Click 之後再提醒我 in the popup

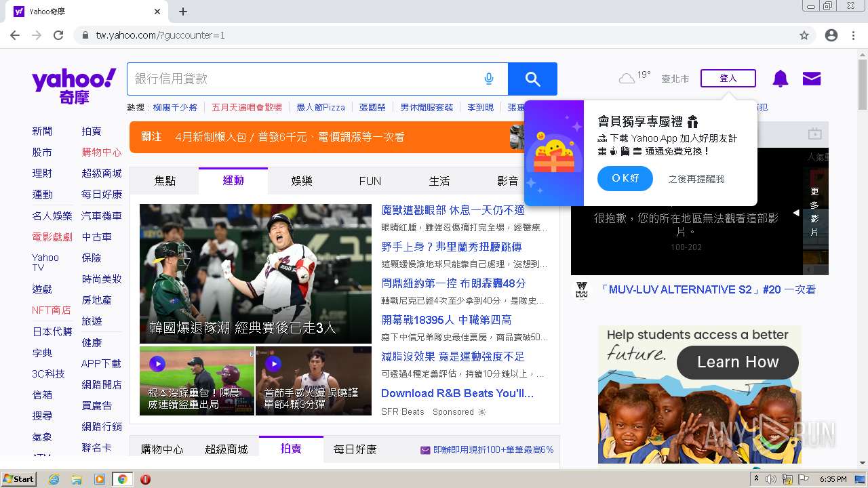[696, 179]
